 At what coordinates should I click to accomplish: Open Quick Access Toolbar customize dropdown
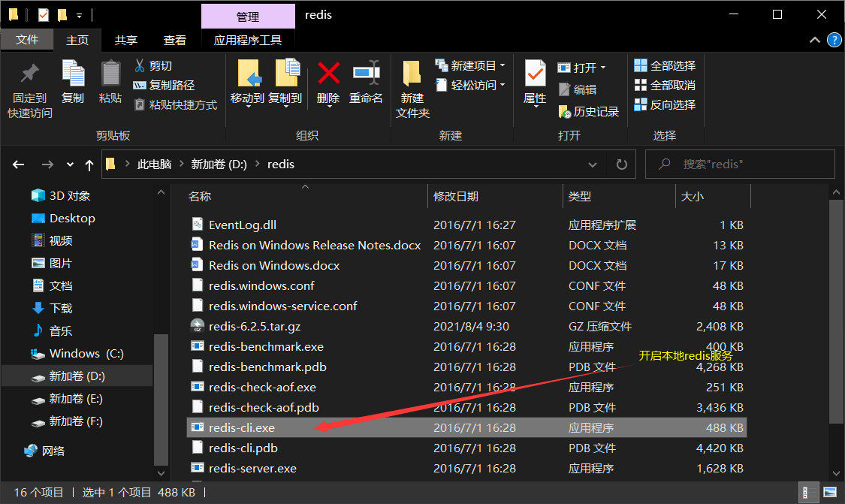[x=79, y=16]
